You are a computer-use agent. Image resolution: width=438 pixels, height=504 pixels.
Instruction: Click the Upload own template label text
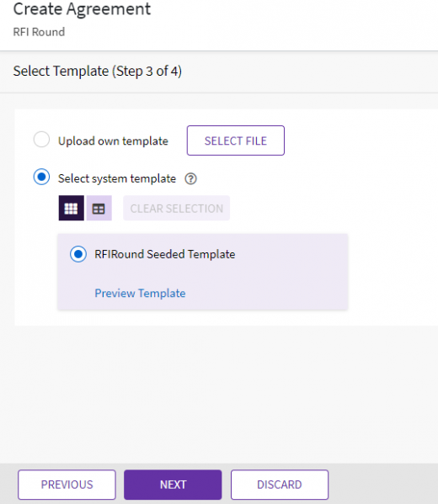(113, 141)
